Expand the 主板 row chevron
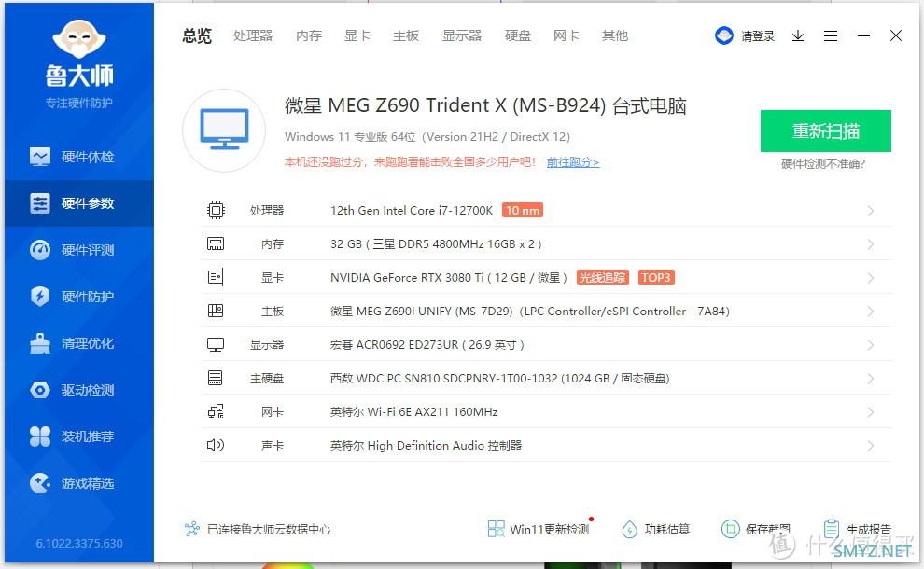Viewport: 924px width, 569px height. click(871, 312)
